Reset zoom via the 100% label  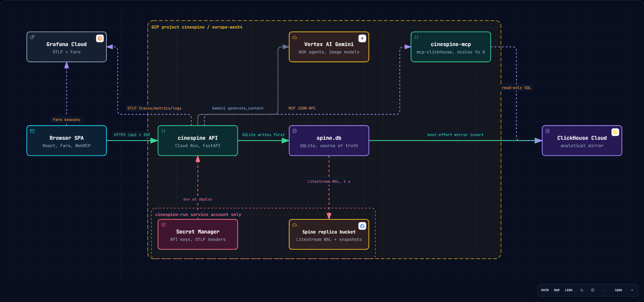pos(618,290)
